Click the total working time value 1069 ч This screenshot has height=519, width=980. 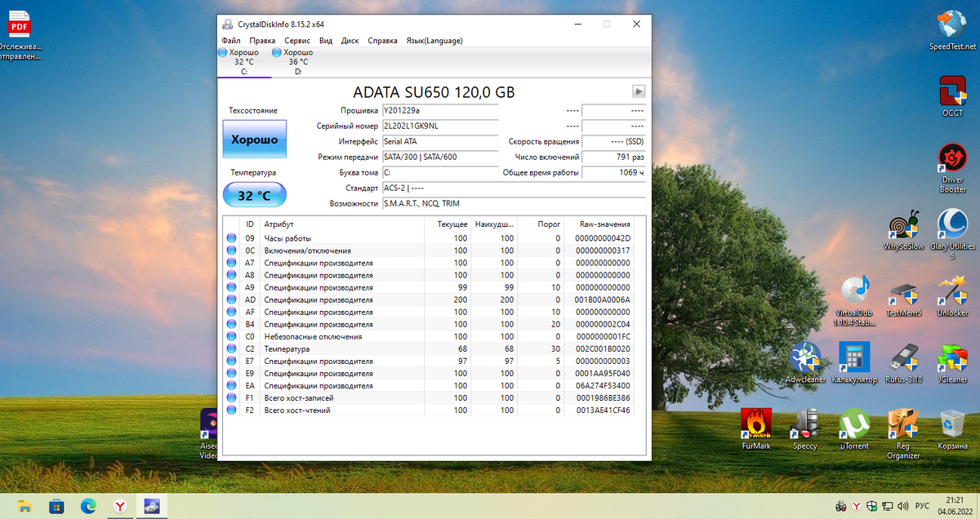tap(613, 172)
